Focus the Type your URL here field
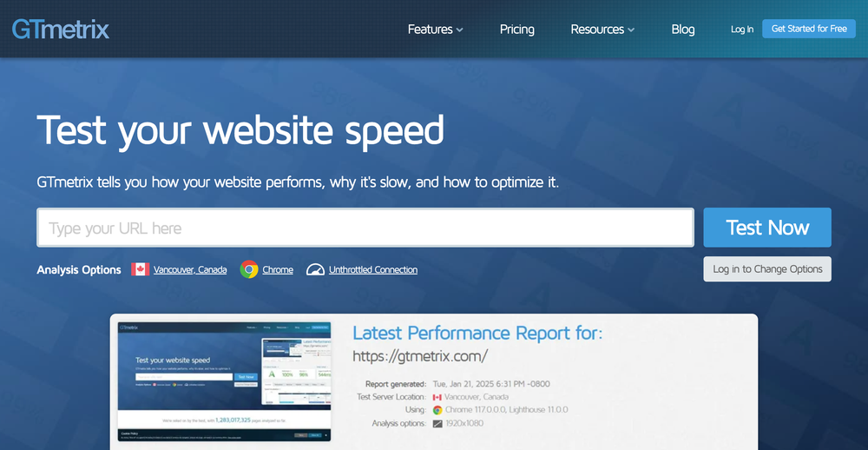The width and height of the screenshot is (868, 450). [x=365, y=228]
